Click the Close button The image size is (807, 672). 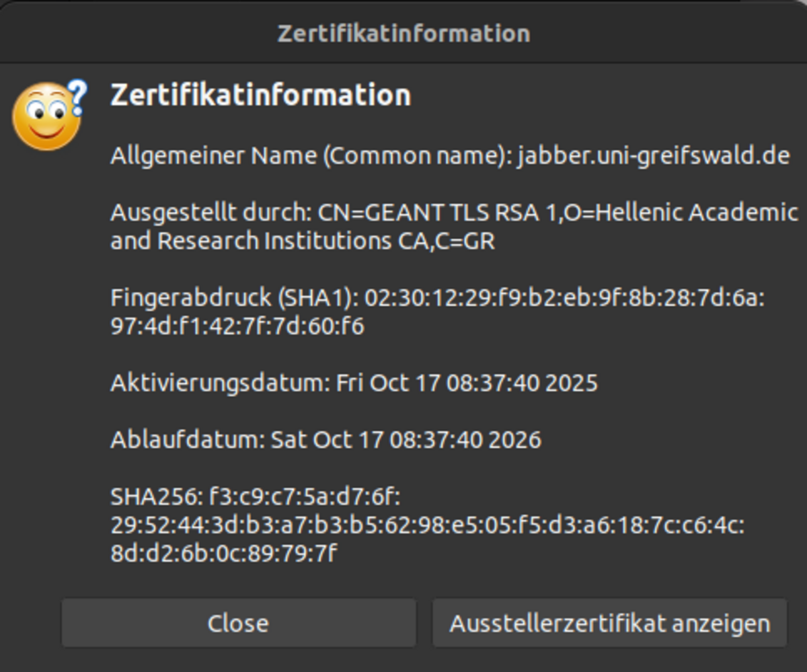point(238,623)
